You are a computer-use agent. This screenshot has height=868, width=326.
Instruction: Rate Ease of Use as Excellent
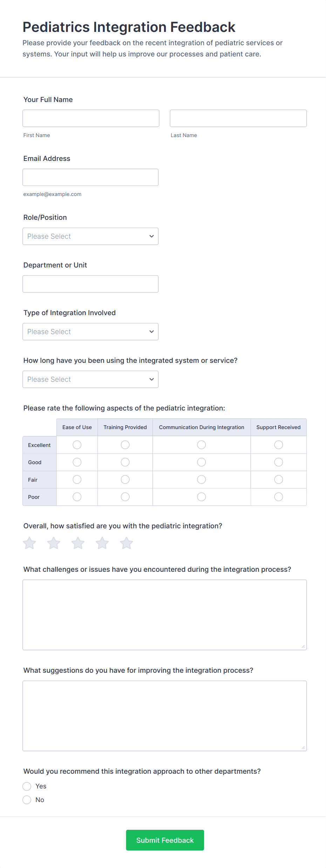77,445
